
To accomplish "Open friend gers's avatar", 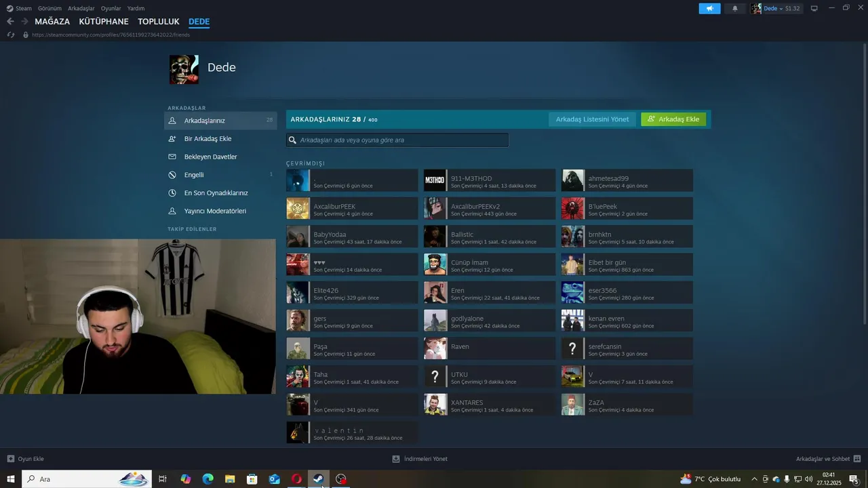I will 298,321.
